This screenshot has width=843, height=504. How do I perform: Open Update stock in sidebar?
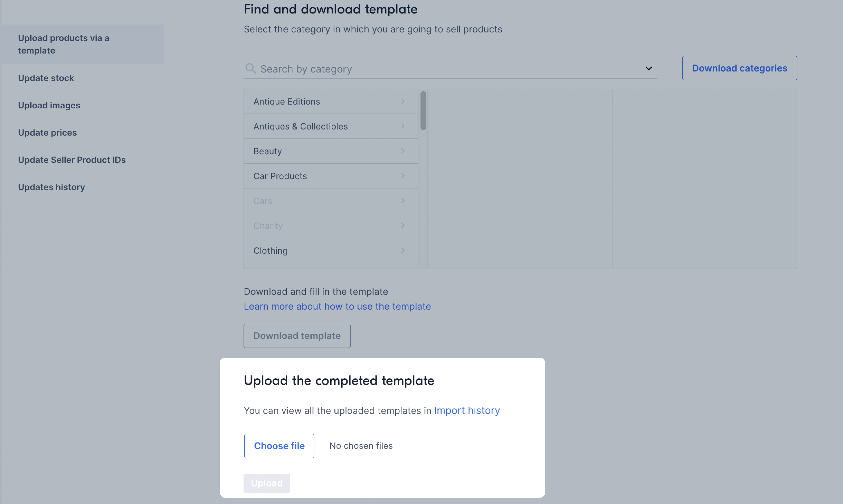point(46,78)
